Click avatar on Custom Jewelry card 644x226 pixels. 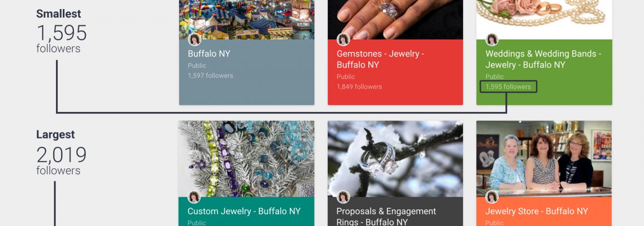pos(194,197)
